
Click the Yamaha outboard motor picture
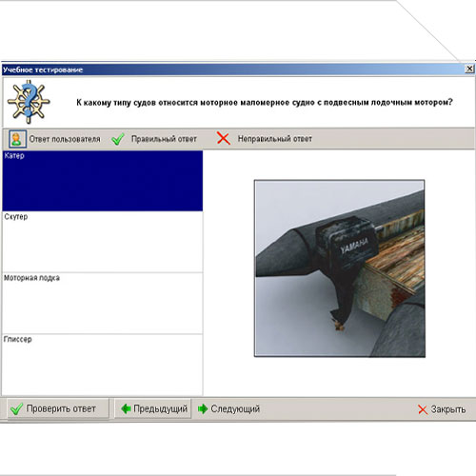(x=340, y=268)
